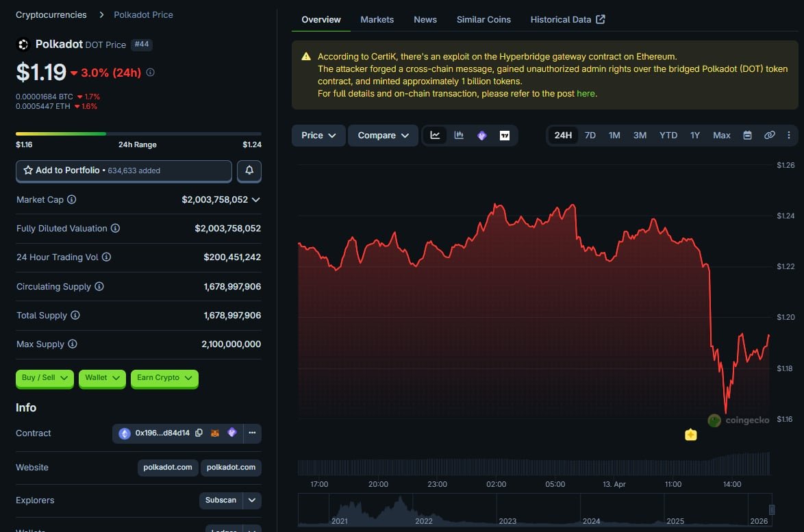Click the warning triangle in the alert banner

pos(306,56)
